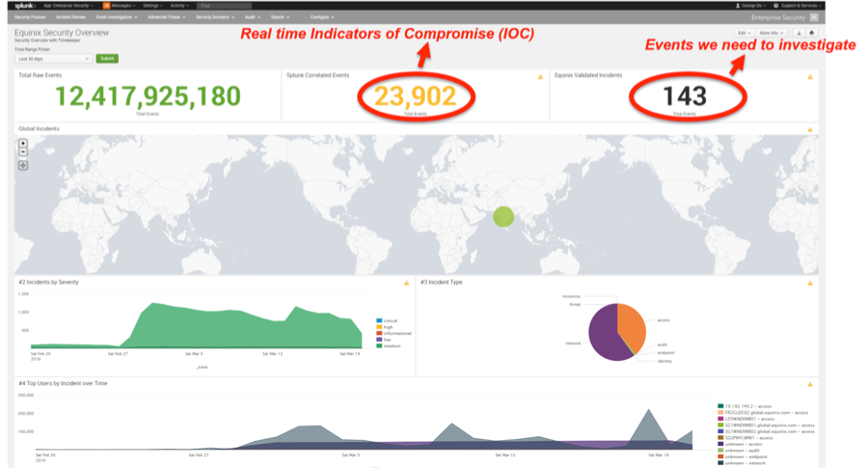Click the SGLP9H1JWW1 - access legend entry

746,437
